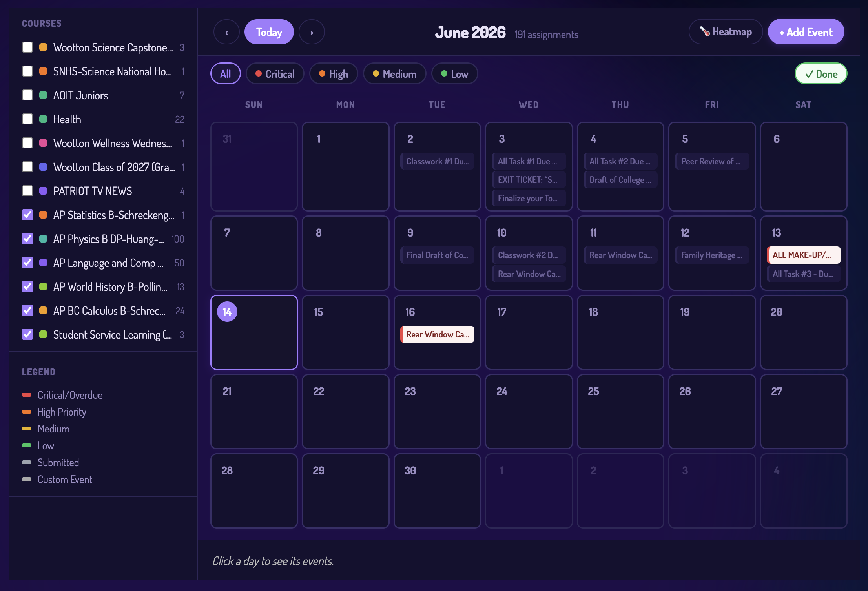Toggle the Done checkmark filter
This screenshot has width=868, height=591.
(821, 74)
